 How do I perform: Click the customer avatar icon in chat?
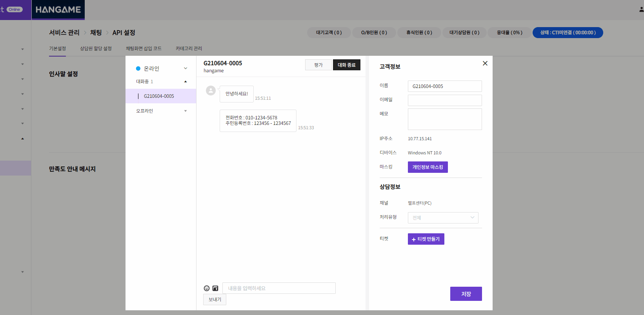click(x=211, y=91)
